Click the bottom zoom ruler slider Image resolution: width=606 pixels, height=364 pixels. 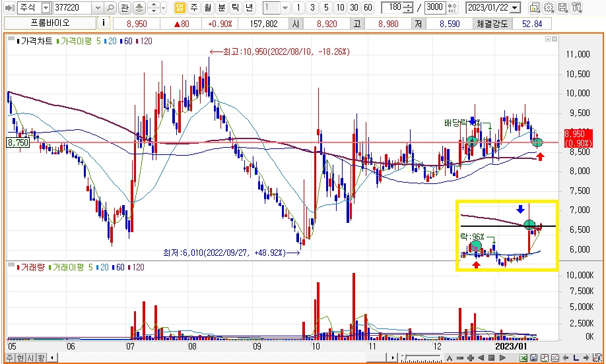coord(422,358)
